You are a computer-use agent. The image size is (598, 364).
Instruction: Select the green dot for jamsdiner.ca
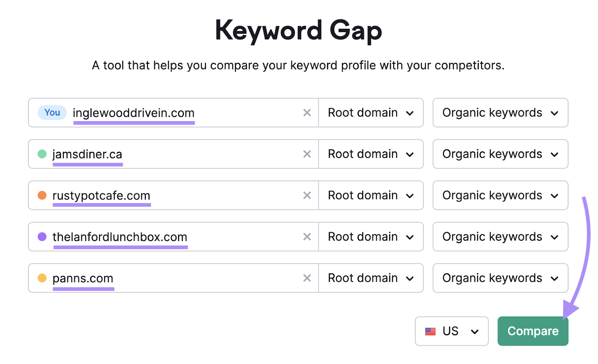coord(42,154)
